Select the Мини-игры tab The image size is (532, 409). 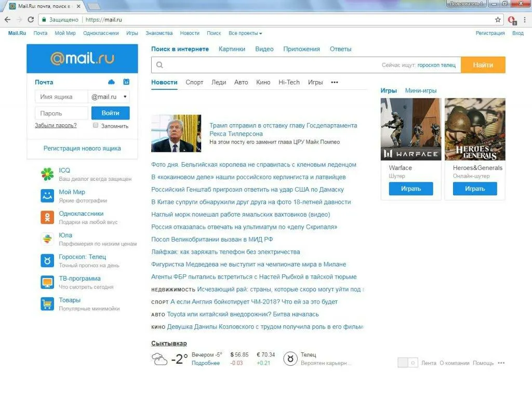pyautogui.click(x=421, y=90)
